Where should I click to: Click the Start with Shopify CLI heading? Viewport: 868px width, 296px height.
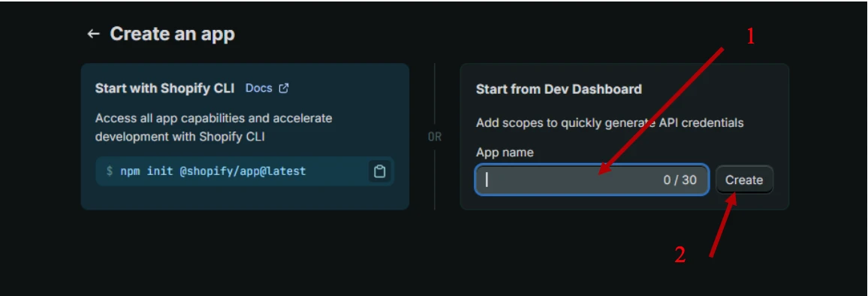coord(164,88)
